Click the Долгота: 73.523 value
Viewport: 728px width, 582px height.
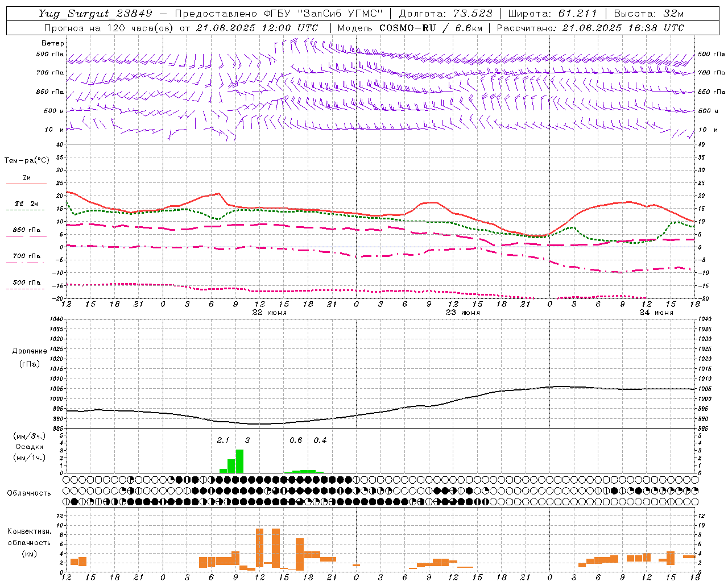446,14
